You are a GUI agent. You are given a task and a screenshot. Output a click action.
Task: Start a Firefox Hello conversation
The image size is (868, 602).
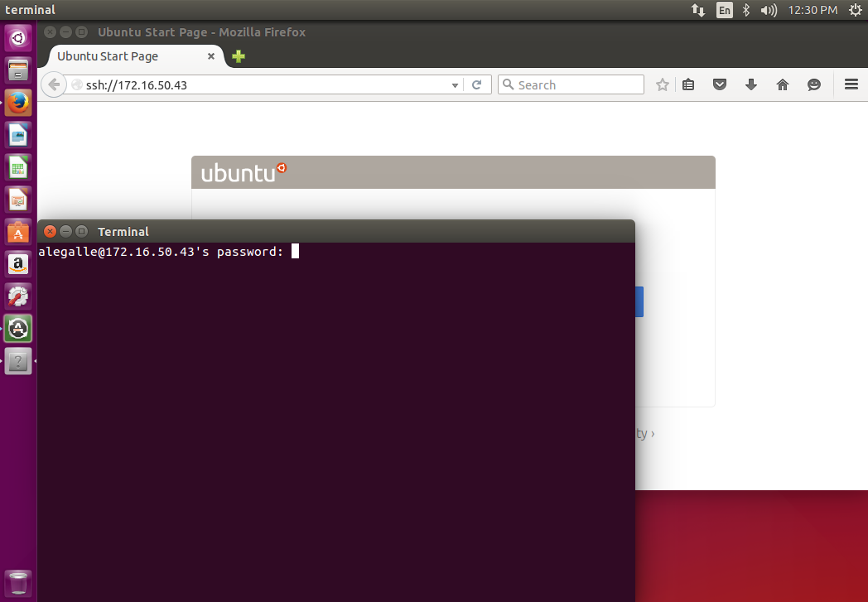pyautogui.click(x=813, y=84)
